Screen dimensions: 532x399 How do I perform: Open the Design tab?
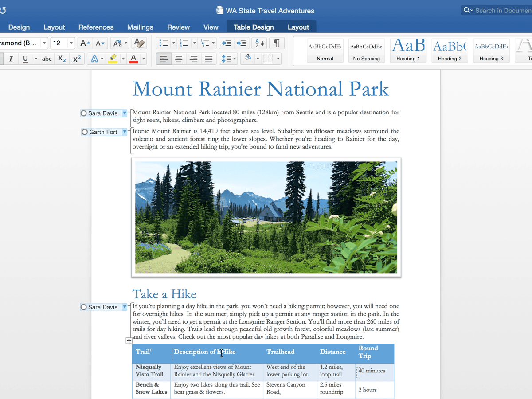click(19, 27)
